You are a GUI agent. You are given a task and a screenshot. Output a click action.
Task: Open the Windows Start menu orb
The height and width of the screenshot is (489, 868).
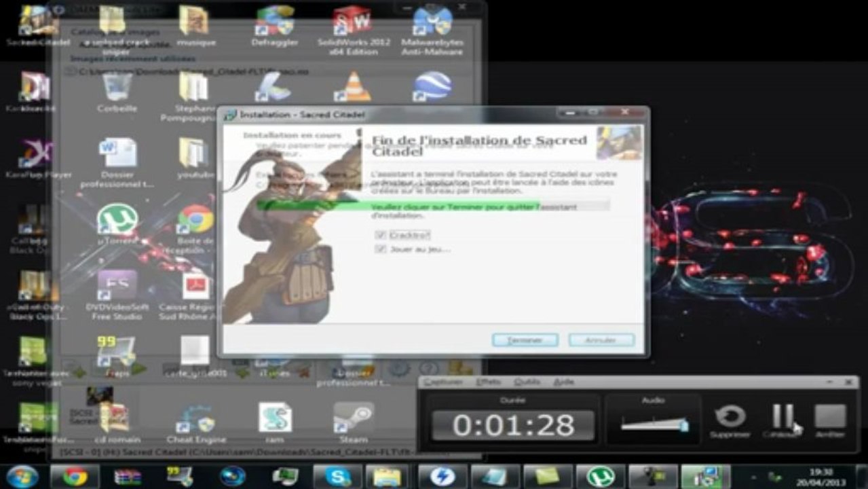coord(22,476)
